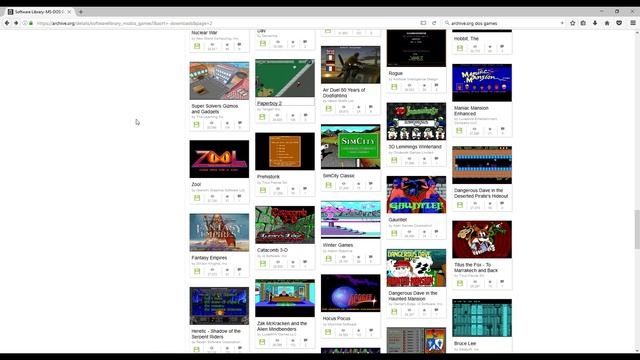Open the Winter Games thumbnail

click(351, 220)
